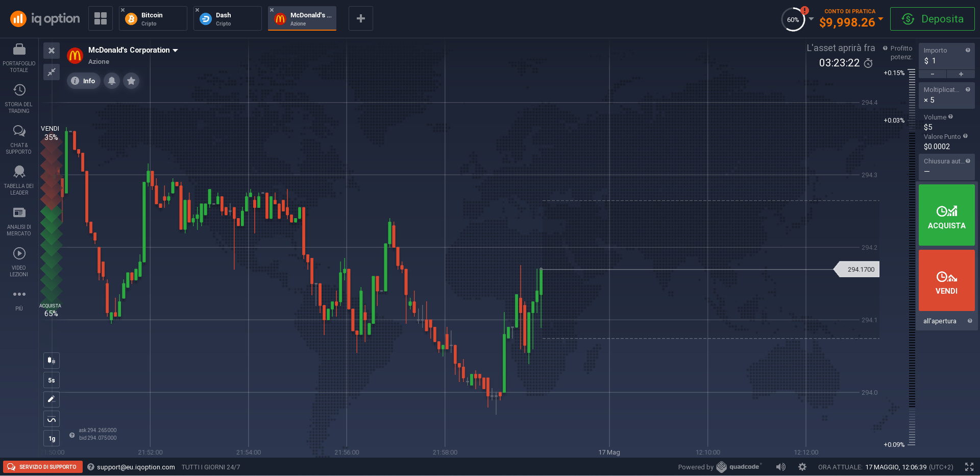Viewport: 980px width, 476px height.
Task: Open the all'apertura order option
Action: click(x=947, y=321)
